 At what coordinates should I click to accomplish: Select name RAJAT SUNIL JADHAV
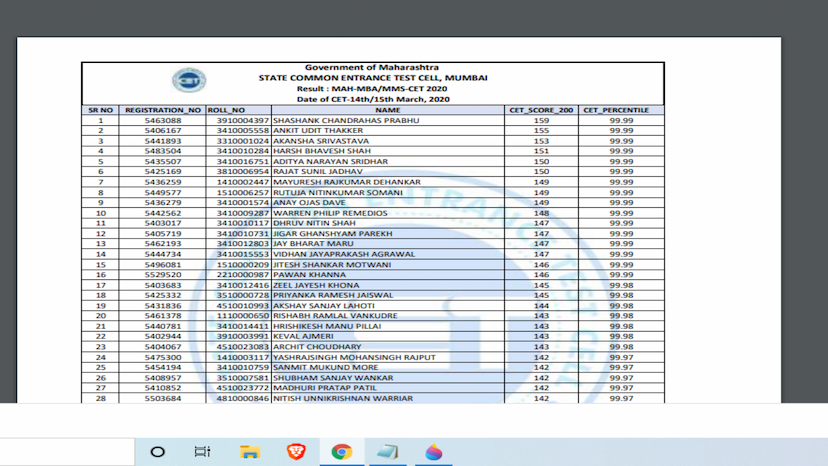point(318,172)
